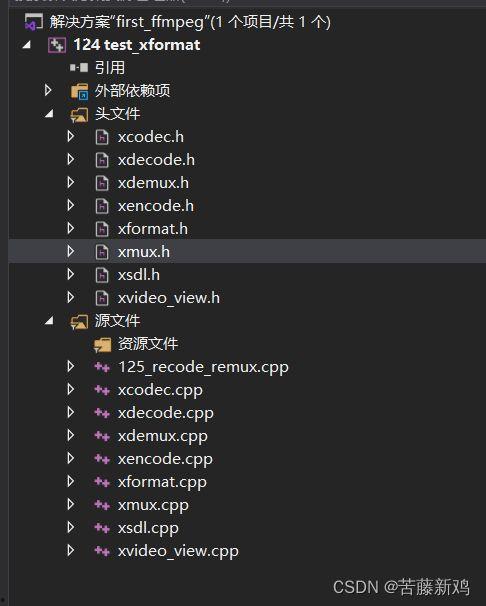Select xdecode.cpp source entry
The image size is (486, 606).
pos(166,413)
